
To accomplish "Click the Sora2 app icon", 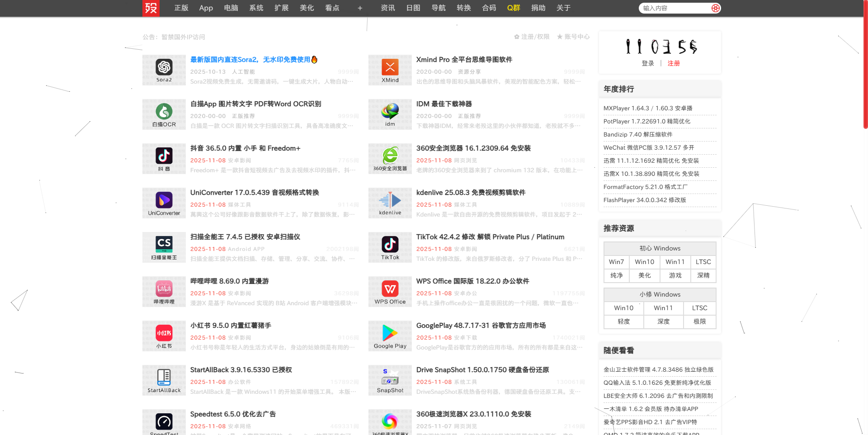I will tap(164, 70).
